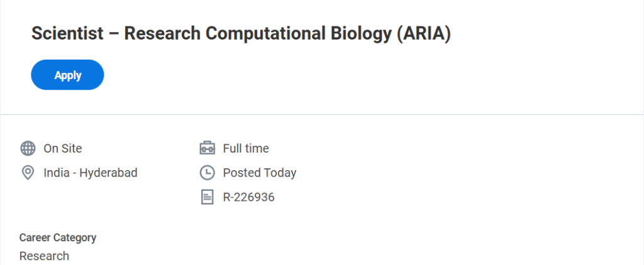Click the horizontal divider below the Apply button
This screenshot has height=265, width=644.
[322, 115]
